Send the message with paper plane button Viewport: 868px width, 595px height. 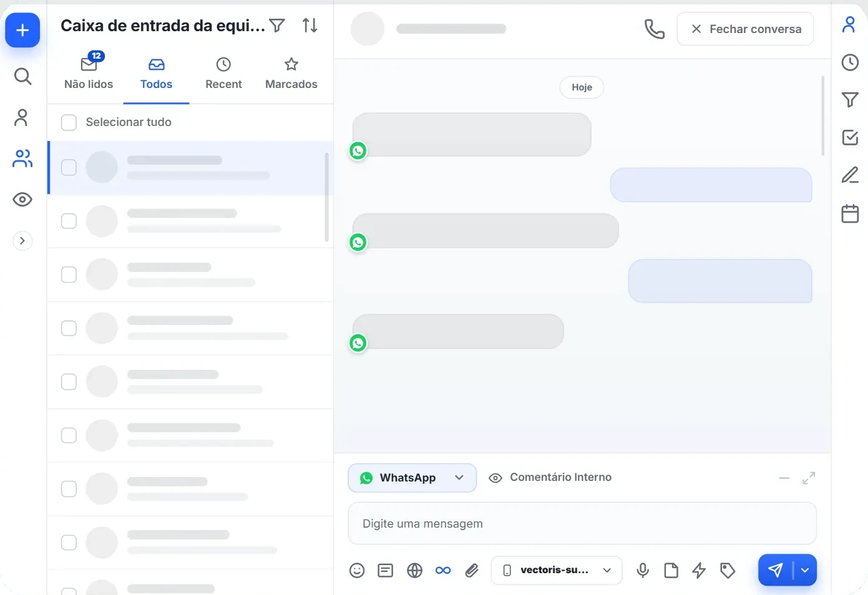click(x=775, y=570)
